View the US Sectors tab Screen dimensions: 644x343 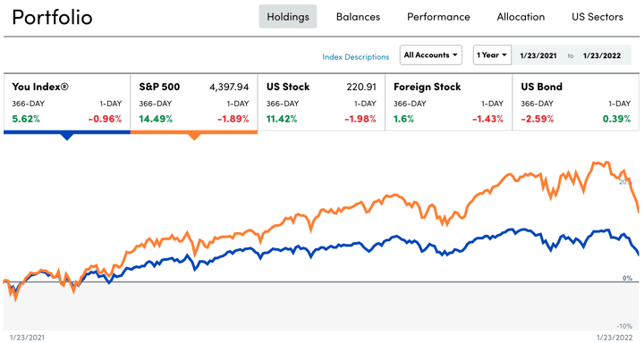[x=597, y=17]
